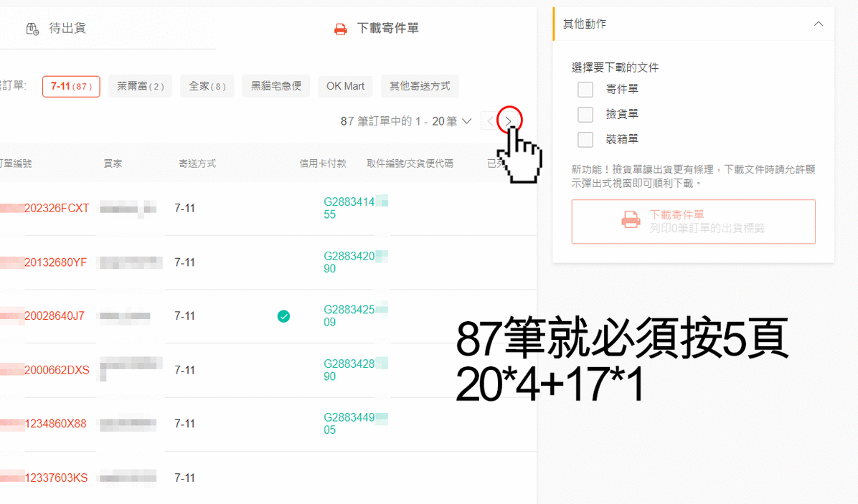Filter orders by 全家 (8)
The height and width of the screenshot is (504, 858).
point(207,86)
